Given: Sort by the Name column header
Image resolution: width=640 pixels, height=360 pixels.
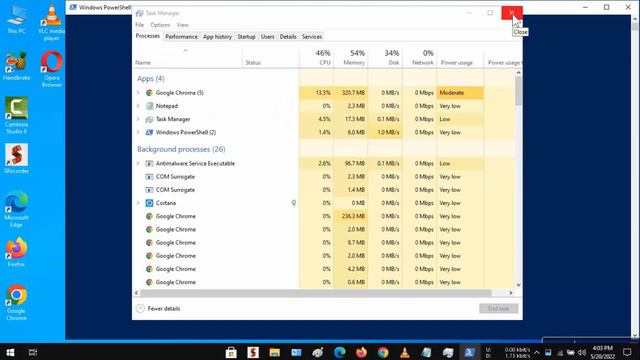Looking at the screenshot, I should tap(188, 57).
